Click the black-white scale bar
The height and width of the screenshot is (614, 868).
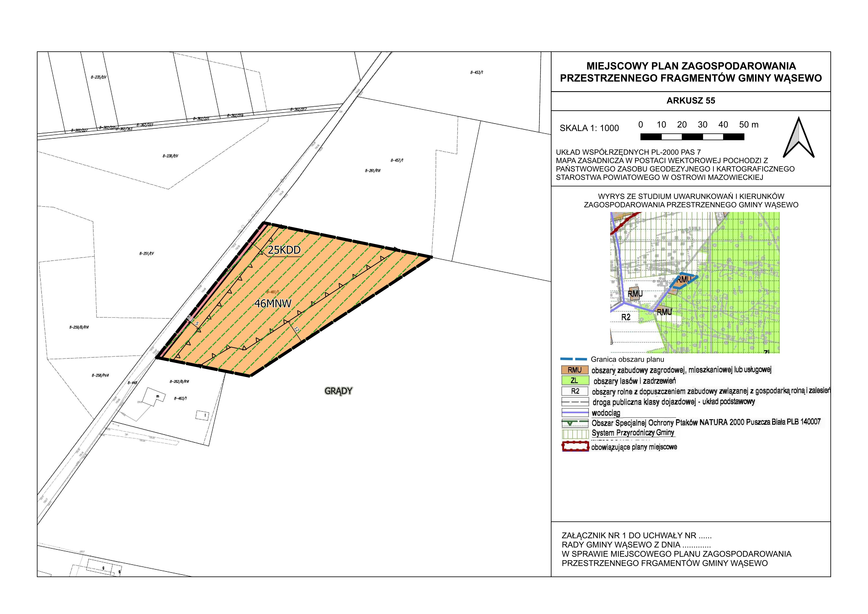pos(692,137)
